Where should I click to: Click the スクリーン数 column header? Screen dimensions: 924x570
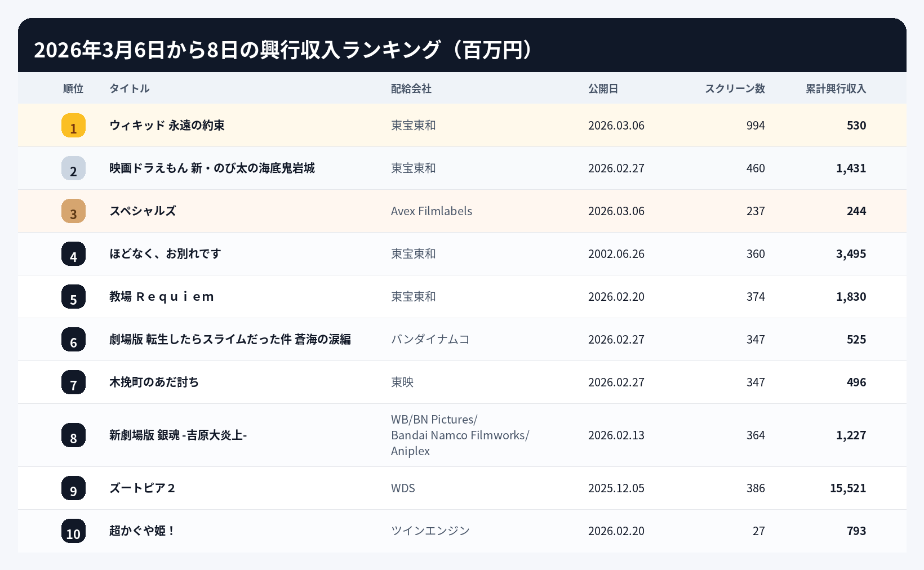[x=735, y=88]
